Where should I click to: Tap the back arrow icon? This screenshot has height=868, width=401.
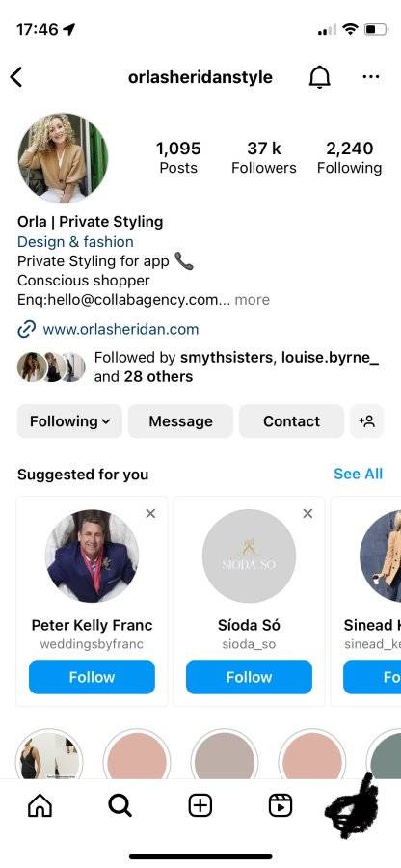(x=16, y=77)
